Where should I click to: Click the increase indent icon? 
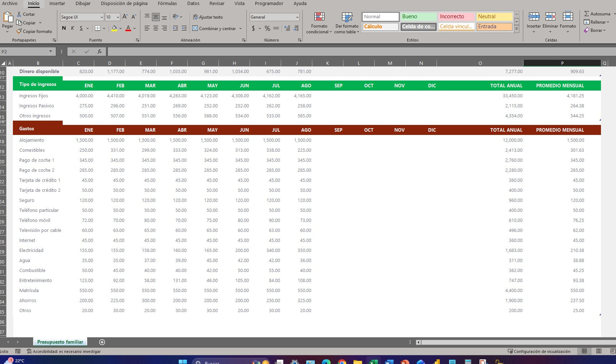184,28
